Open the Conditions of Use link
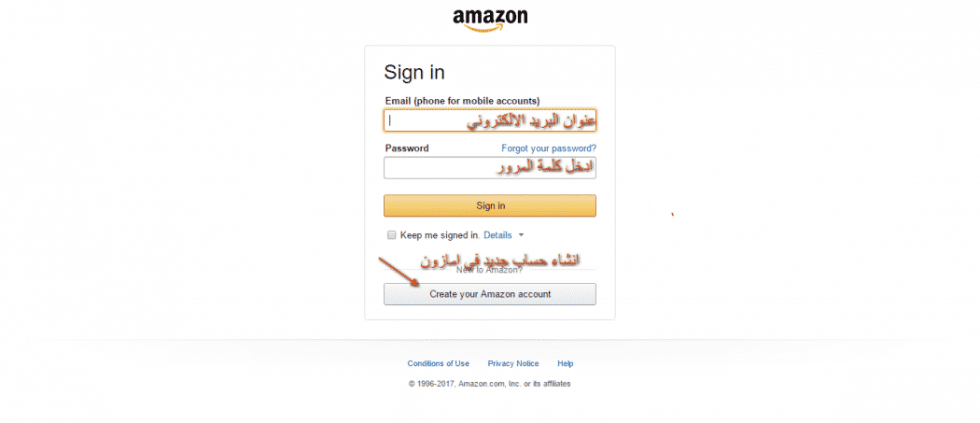980x423 pixels. (438, 363)
